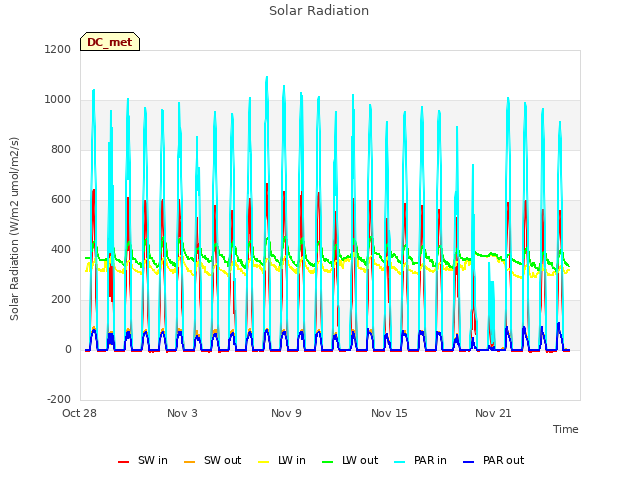Toggle the LW out legend entry
The width and height of the screenshot is (640, 480).
click(x=350, y=460)
